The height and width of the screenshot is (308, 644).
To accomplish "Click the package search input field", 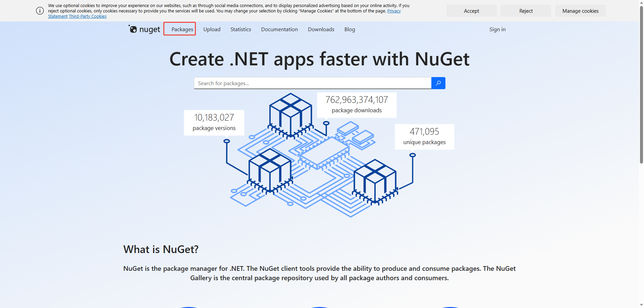I will pos(312,83).
